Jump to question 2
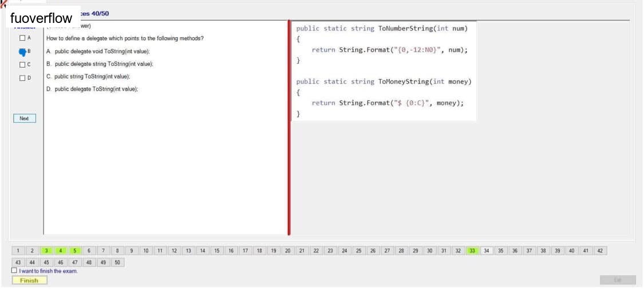The width and height of the screenshot is (644, 289). tap(32, 251)
